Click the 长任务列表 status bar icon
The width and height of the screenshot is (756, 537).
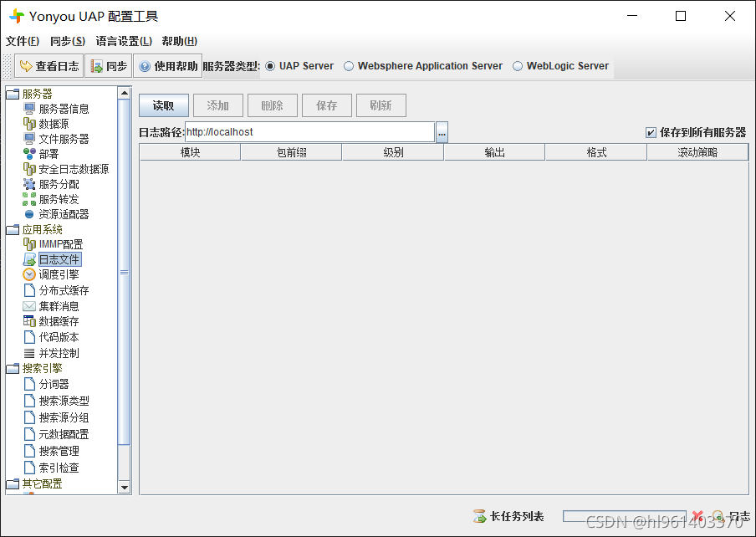coord(480,516)
